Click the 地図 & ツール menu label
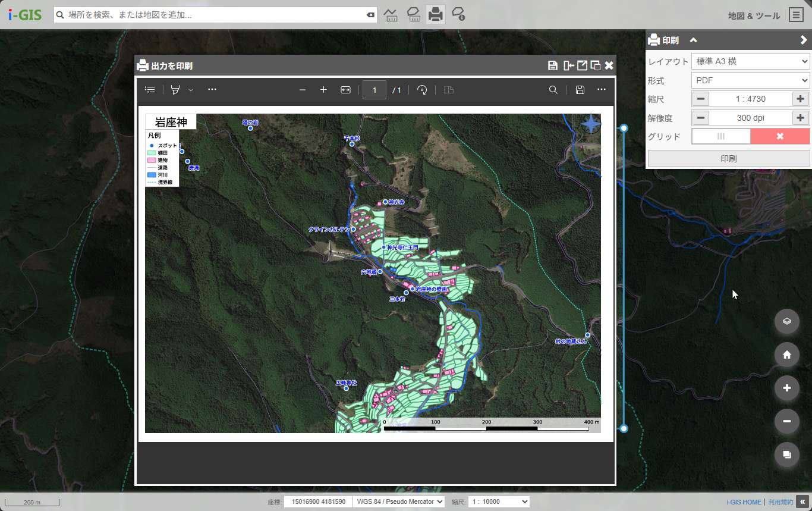Image resolution: width=812 pixels, height=511 pixels. [x=754, y=16]
